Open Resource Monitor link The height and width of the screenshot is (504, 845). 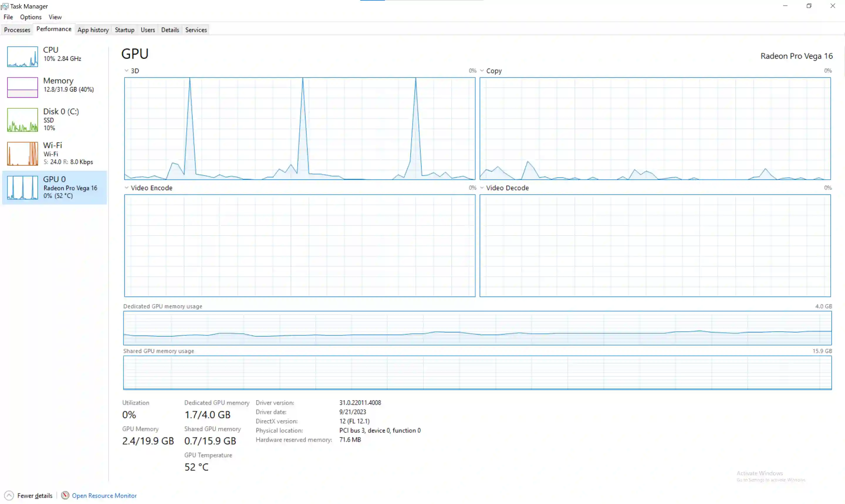click(x=104, y=495)
